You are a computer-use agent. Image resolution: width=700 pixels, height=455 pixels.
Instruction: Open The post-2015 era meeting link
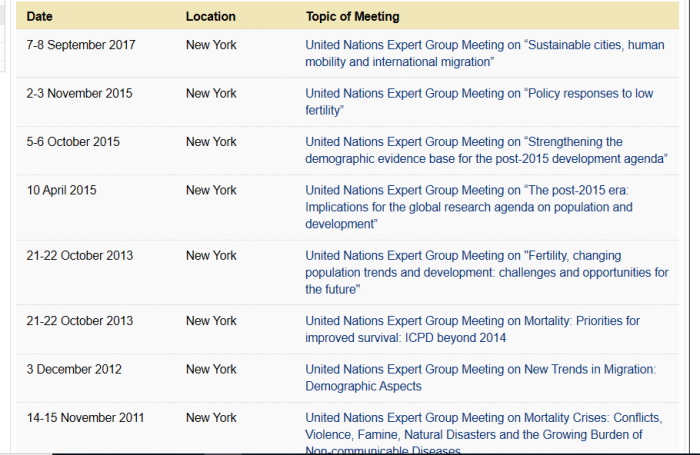coord(469,207)
